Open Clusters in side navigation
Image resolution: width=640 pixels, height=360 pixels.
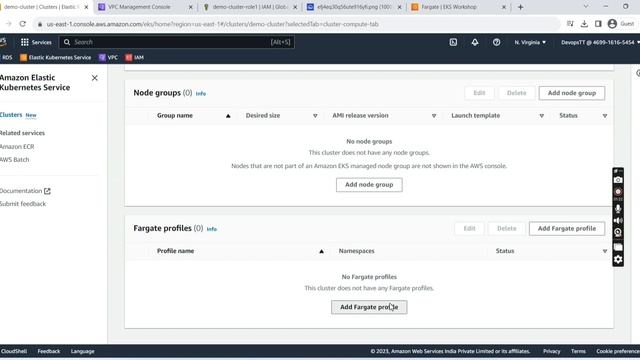[11, 115]
